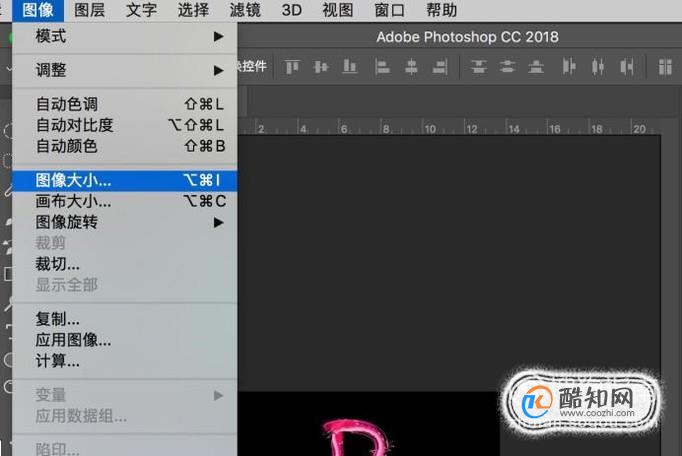Screen dimensions: 682x456
Task: Click align top edges icon
Action: (x=292, y=67)
